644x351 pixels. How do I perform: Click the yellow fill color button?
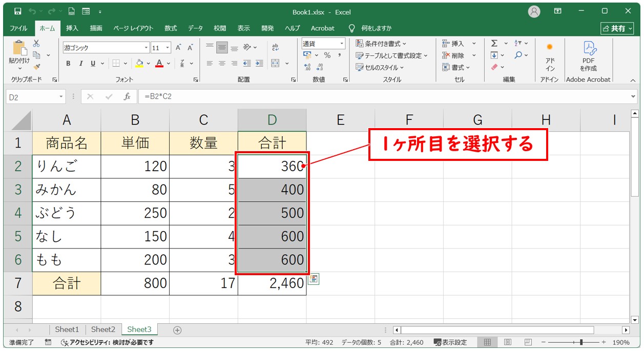(x=139, y=64)
